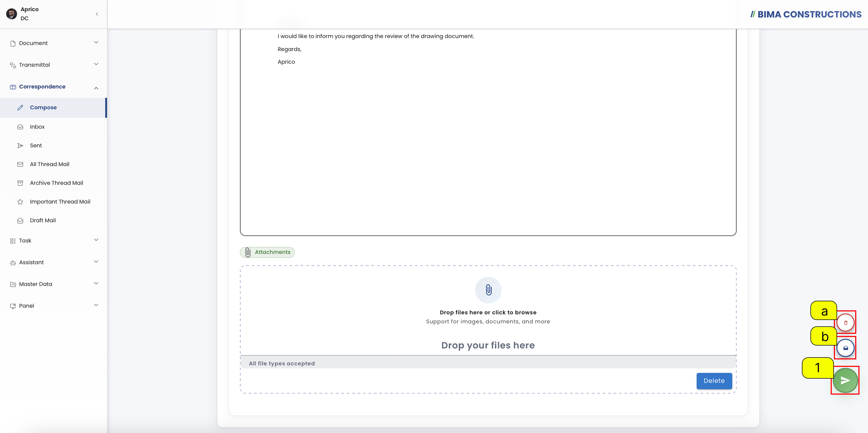
Task: Open All Thread Mail
Action: tap(53, 164)
